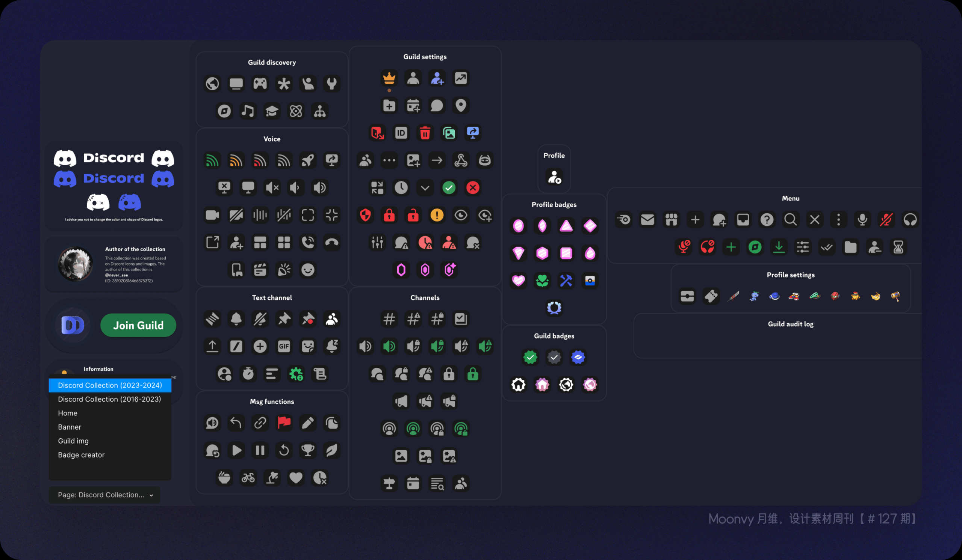Click the pause icon in Msg functions
The height and width of the screenshot is (560, 962).
point(260,450)
